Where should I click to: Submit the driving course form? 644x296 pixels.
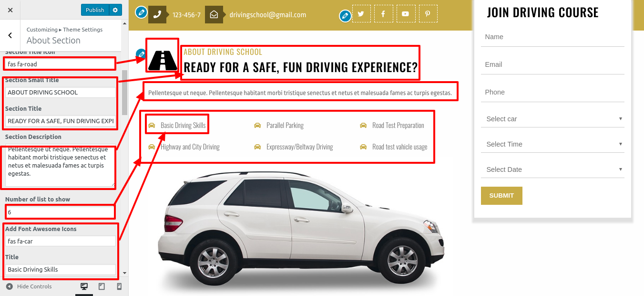[501, 196]
